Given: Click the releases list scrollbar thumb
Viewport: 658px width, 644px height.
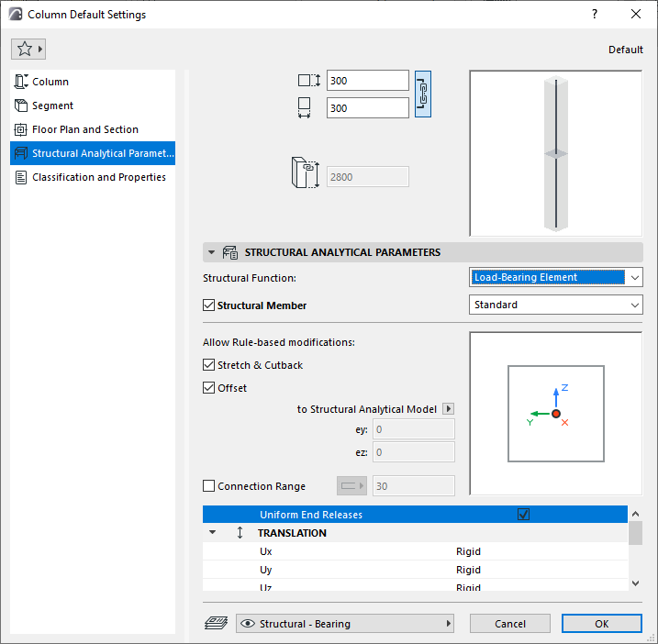Looking at the screenshot, I should pyautogui.click(x=635, y=533).
